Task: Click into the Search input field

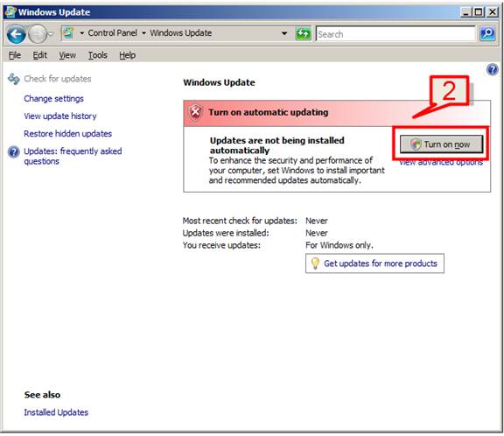Action: 395,34
